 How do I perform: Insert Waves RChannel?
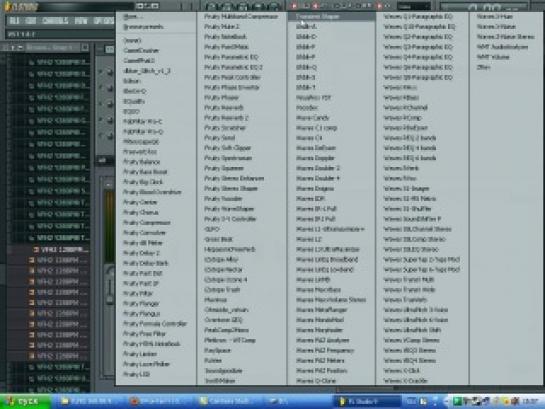405,108
